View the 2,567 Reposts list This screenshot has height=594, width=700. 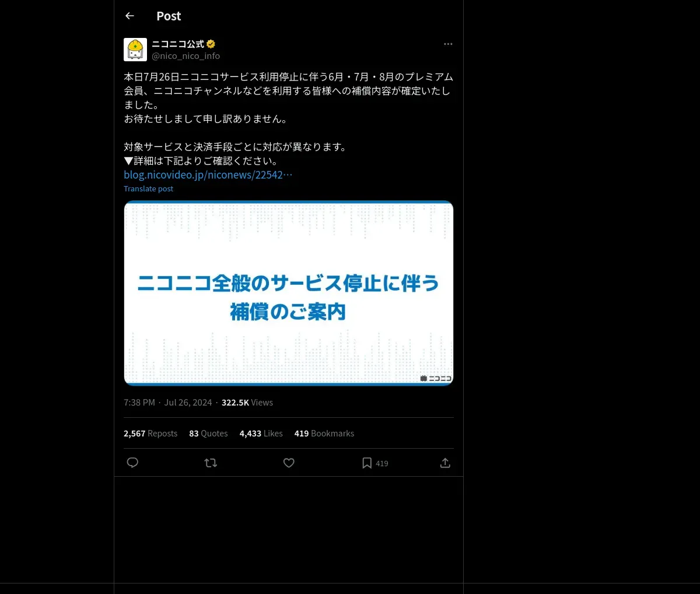(x=150, y=434)
